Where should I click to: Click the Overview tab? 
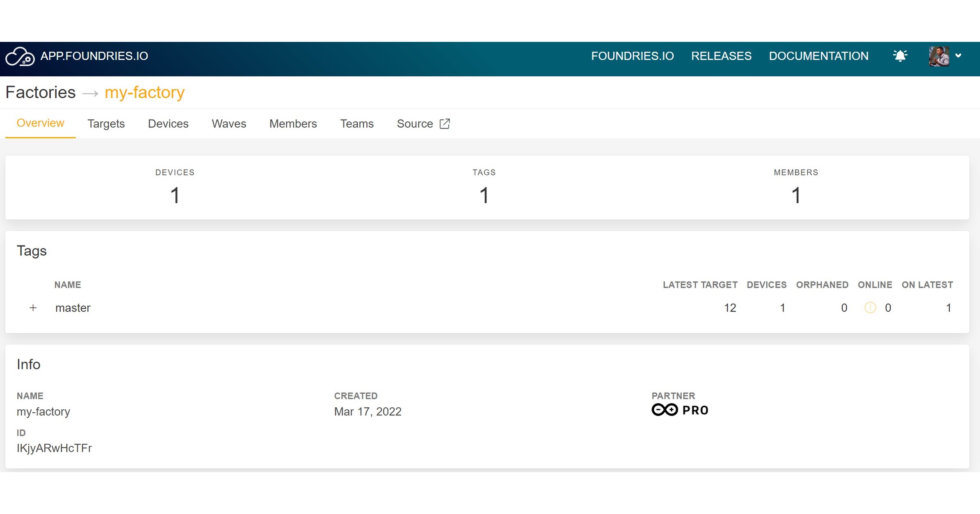40,123
